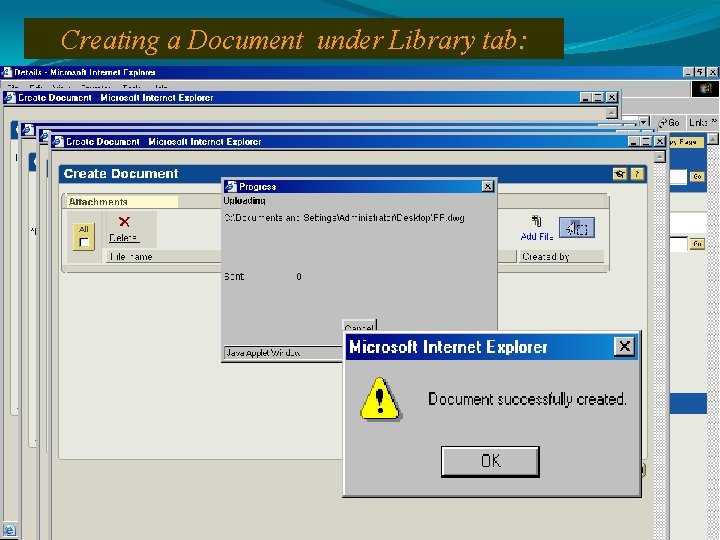
Task: Click the red X Delete icon
Action: pos(124,222)
